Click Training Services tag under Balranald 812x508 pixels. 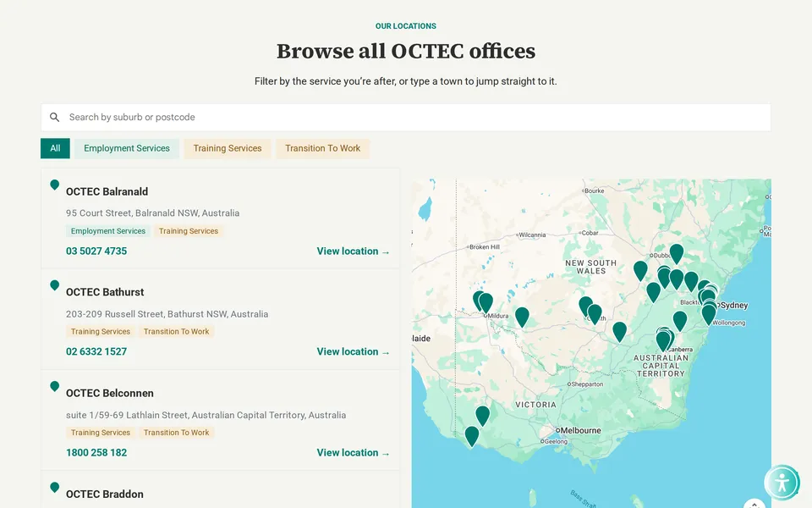tap(189, 231)
